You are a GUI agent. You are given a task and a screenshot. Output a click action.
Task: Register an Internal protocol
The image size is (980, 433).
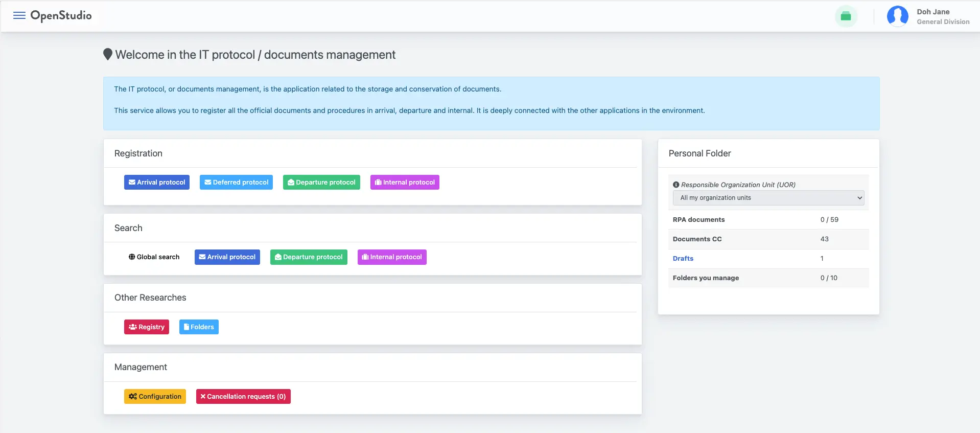(405, 183)
